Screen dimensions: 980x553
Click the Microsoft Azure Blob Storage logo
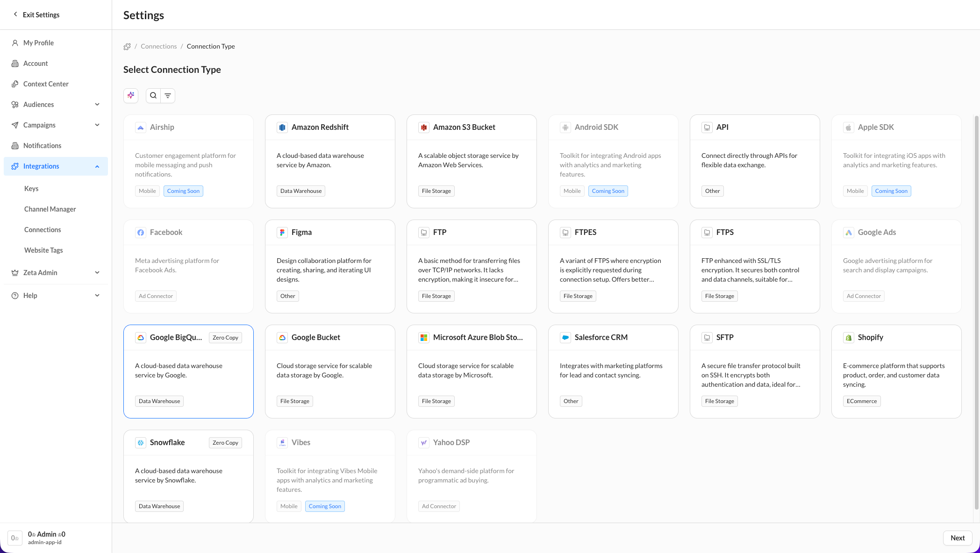[424, 338]
